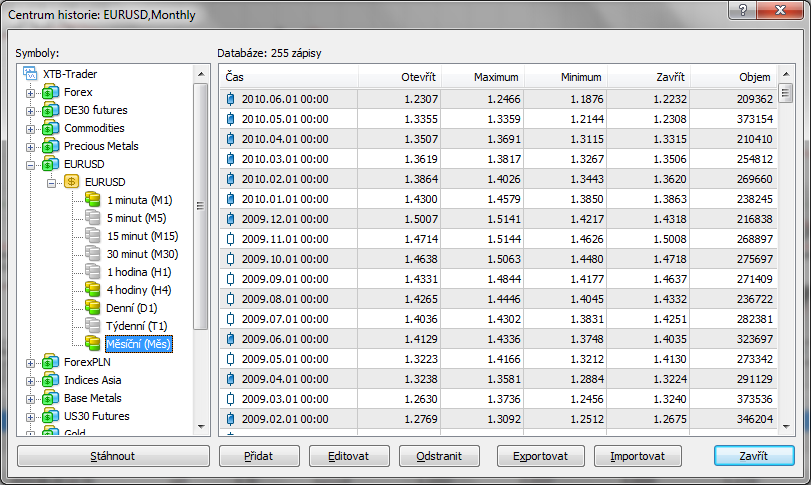Select 4 hodiny (H4) timeframe
The width and height of the screenshot is (811, 485).
click(139, 290)
